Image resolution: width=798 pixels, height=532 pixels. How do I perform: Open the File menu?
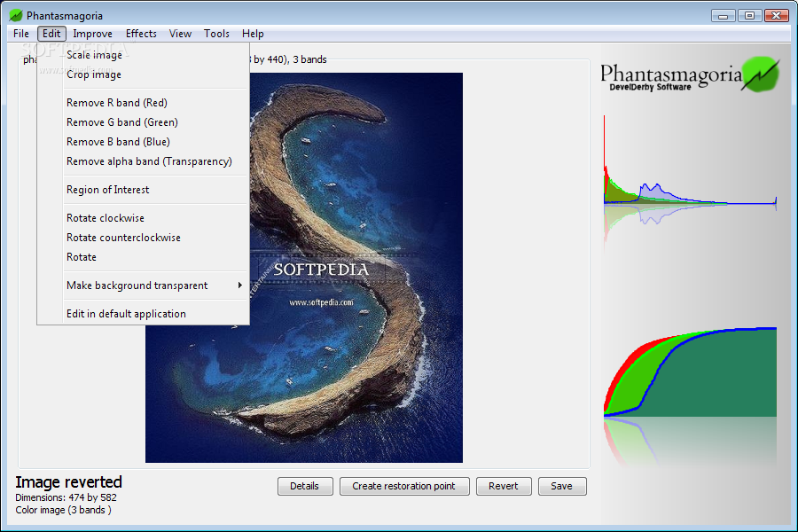21,34
